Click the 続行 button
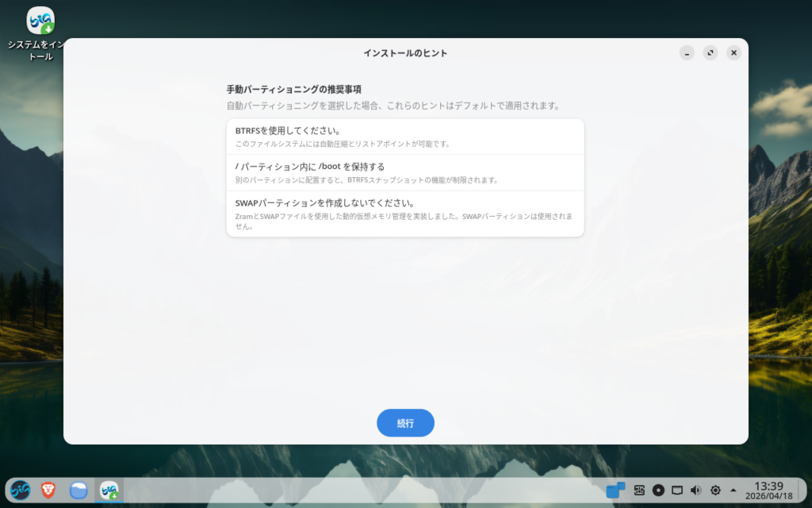This screenshot has height=508, width=812. [x=405, y=423]
